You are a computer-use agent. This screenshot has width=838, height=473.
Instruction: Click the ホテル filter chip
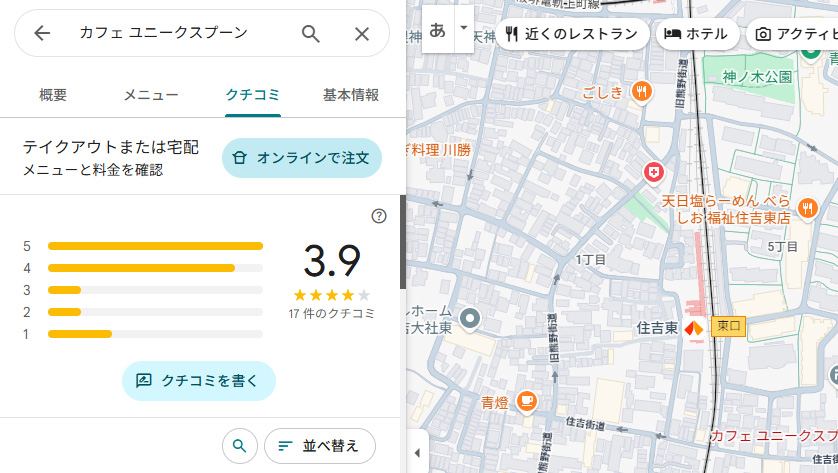point(697,34)
